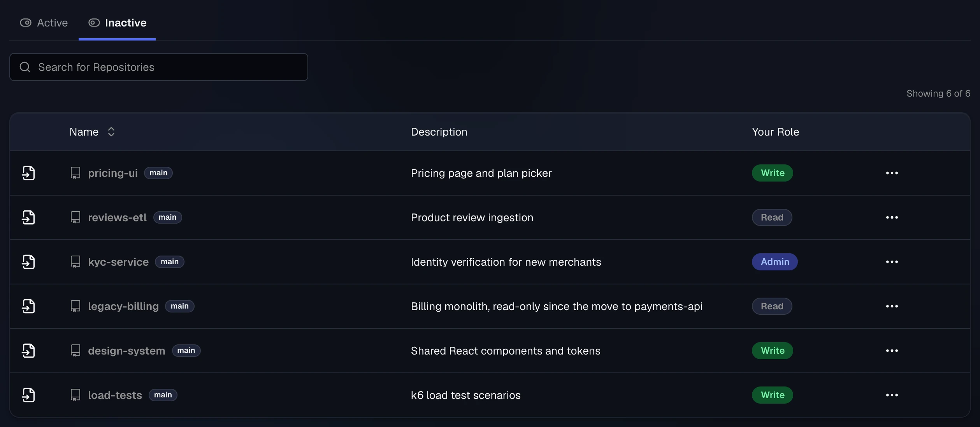Viewport: 980px width, 427px height.
Task: Click the import icon for design-system
Action: tap(28, 351)
